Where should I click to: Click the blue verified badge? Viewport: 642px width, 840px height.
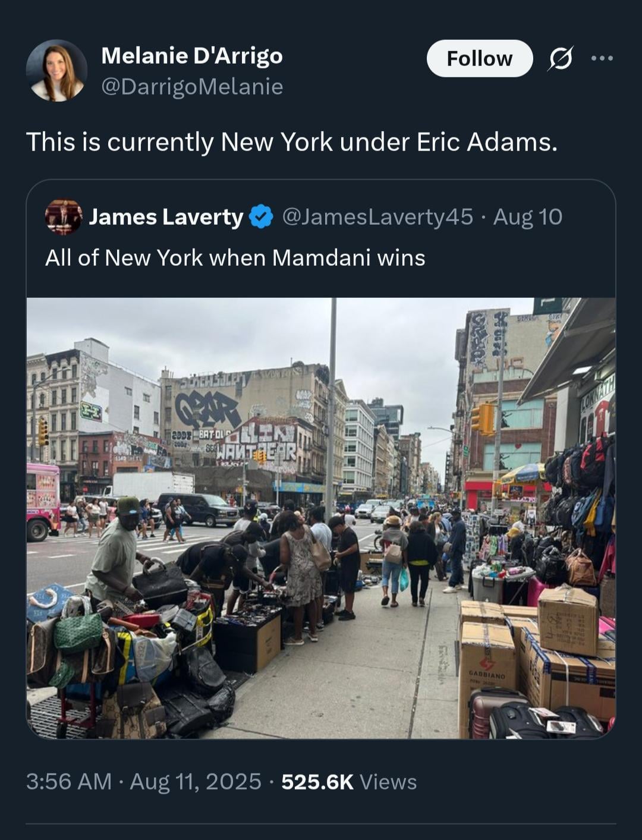[260, 217]
